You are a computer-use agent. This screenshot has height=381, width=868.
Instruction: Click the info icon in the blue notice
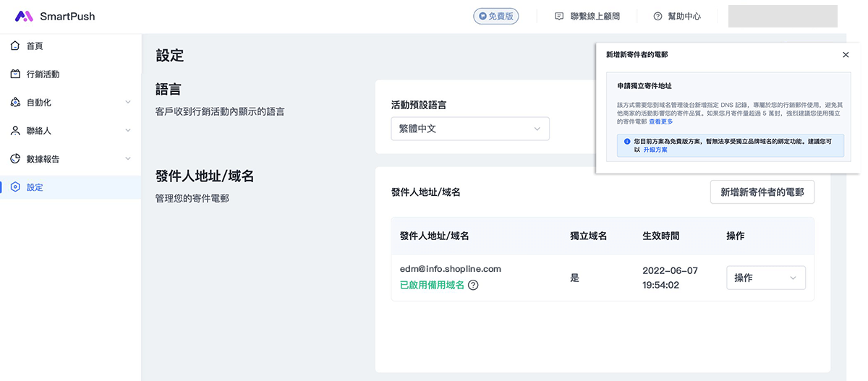click(627, 142)
